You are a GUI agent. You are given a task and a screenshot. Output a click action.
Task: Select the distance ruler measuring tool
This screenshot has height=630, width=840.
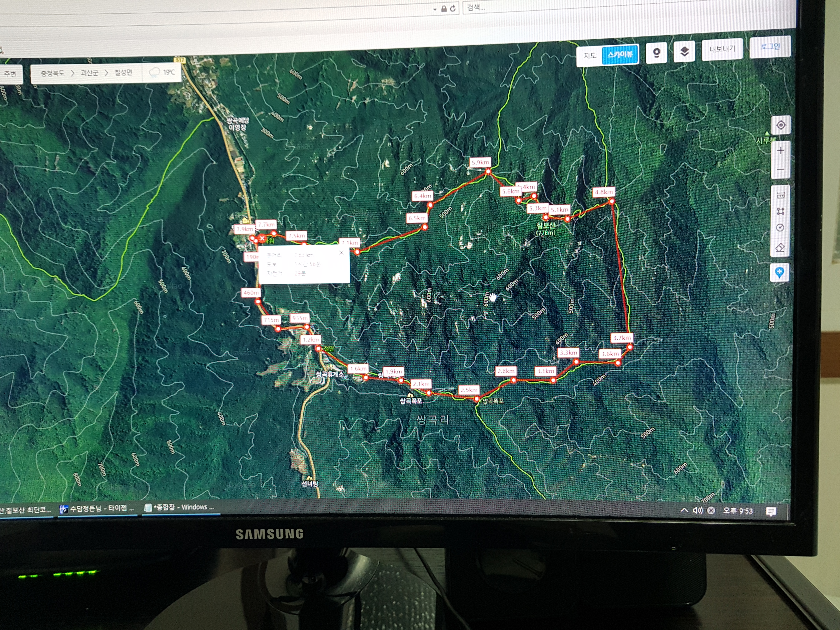[x=780, y=196]
